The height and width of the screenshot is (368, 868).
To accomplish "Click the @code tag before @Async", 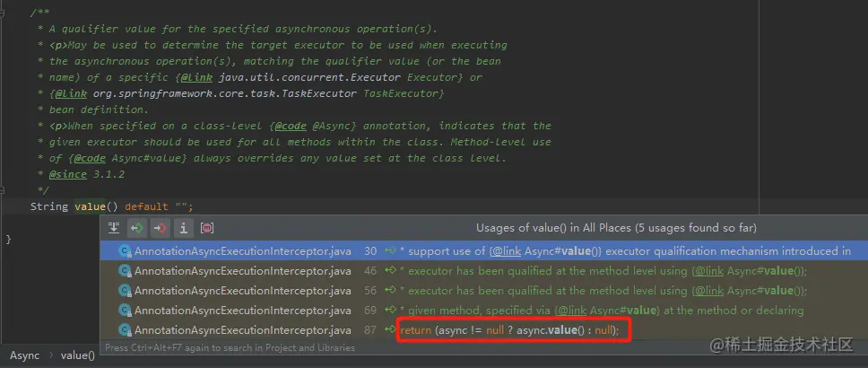I will (x=290, y=126).
